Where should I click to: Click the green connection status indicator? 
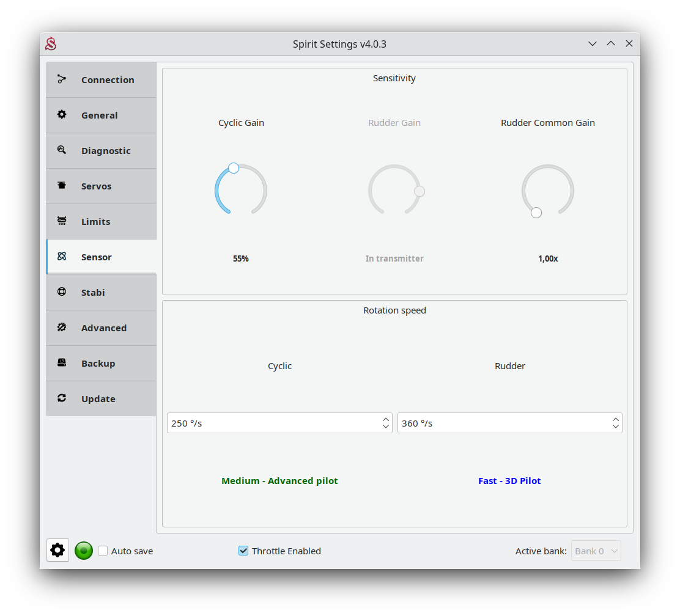click(84, 551)
